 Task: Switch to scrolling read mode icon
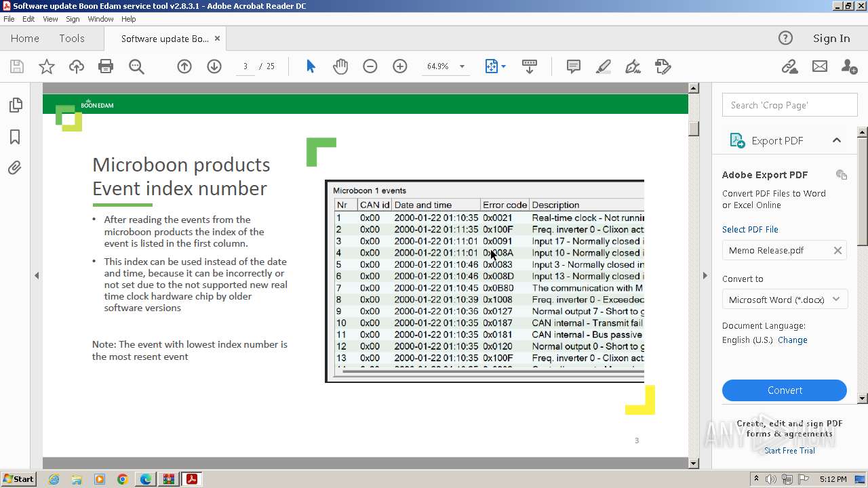530,66
